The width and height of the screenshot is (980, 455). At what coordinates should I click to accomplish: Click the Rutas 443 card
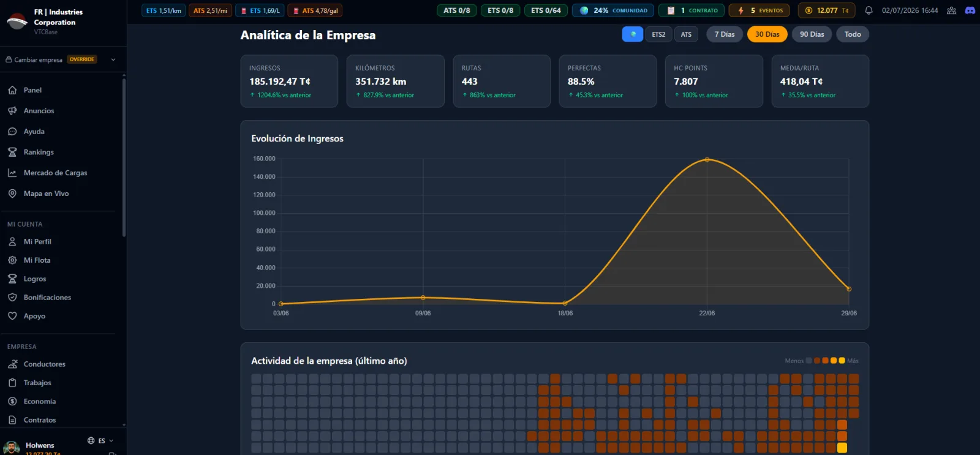[x=502, y=81]
